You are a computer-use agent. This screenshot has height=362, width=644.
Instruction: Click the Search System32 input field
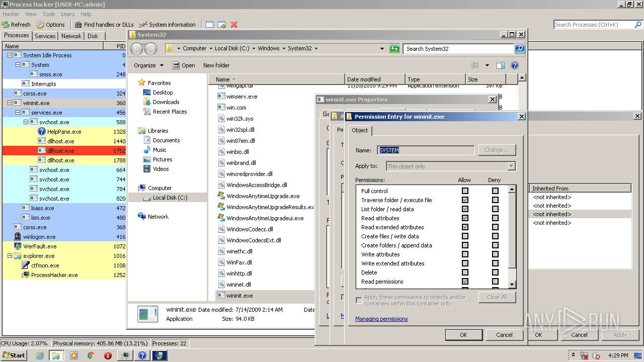pos(459,49)
